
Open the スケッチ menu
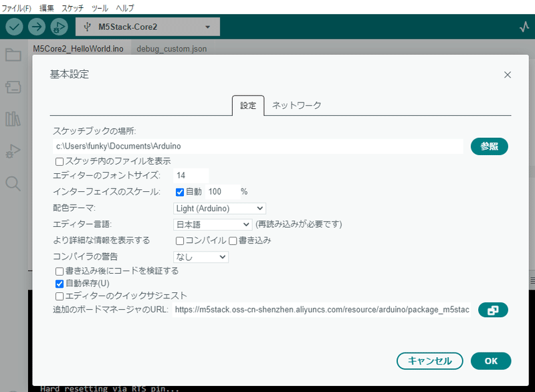pyautogui.click(x=72, y=8)
